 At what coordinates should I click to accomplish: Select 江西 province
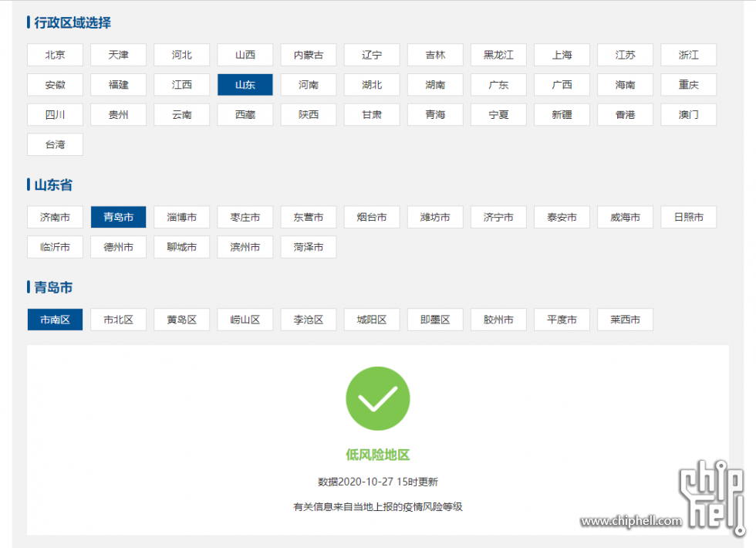[182, 85]
